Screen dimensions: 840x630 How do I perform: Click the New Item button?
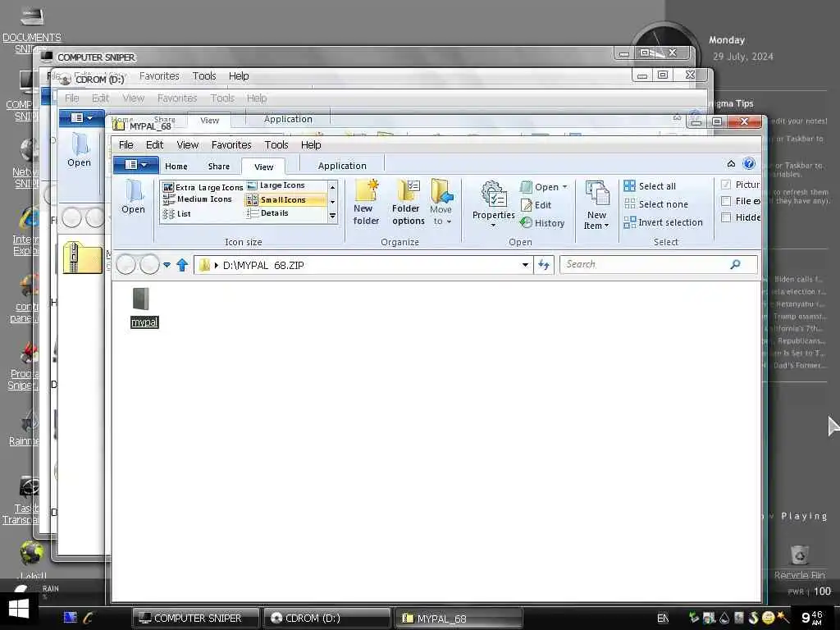(x=596, y=205)
